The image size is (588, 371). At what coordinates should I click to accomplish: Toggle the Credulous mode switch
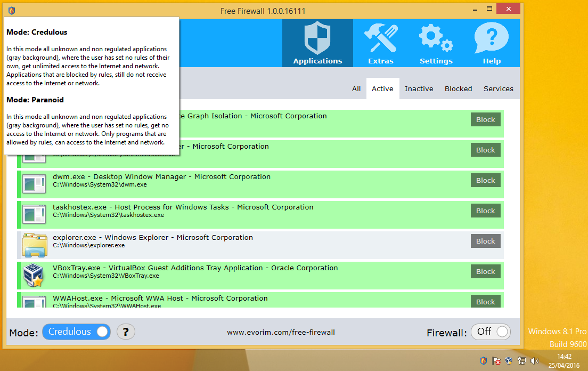[x=77, y=332]
